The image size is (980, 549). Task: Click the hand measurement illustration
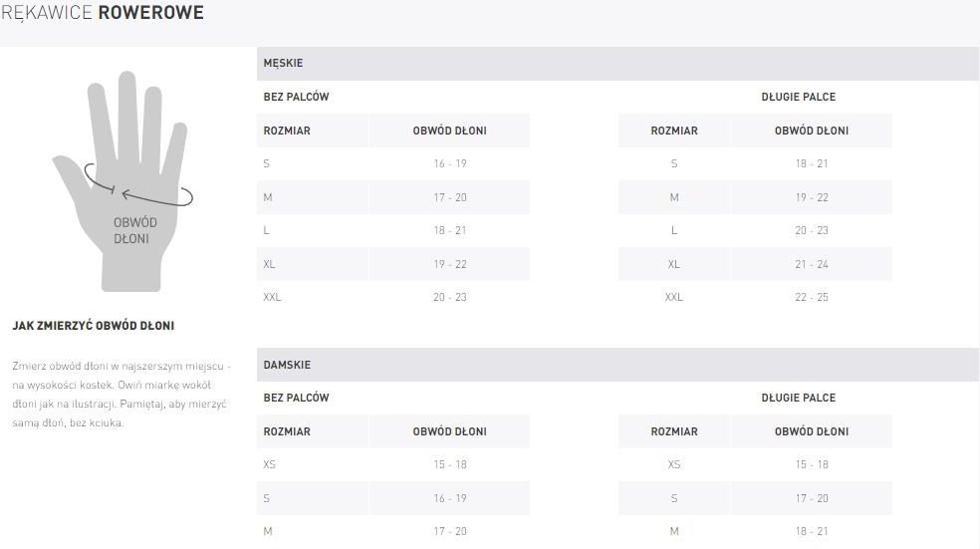point(122,180)
